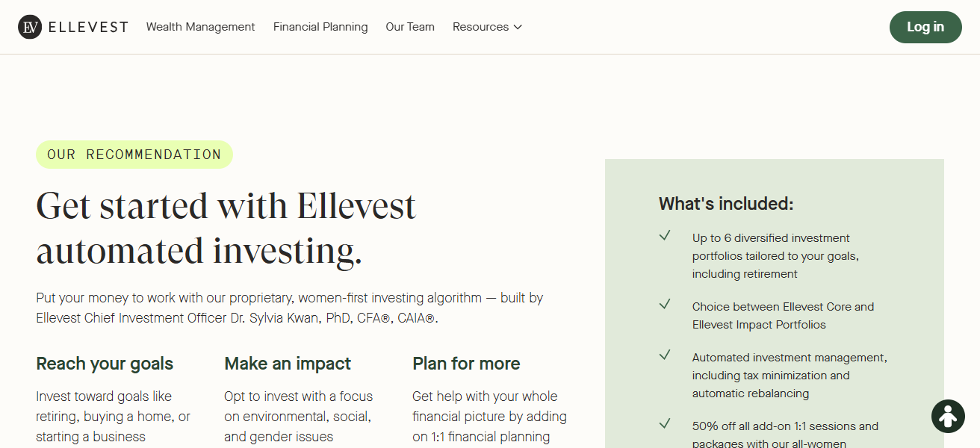Click the checkmark beside diversified investment portfolios
The width and height of the screenshot is (980, 448).
[665, 235]
